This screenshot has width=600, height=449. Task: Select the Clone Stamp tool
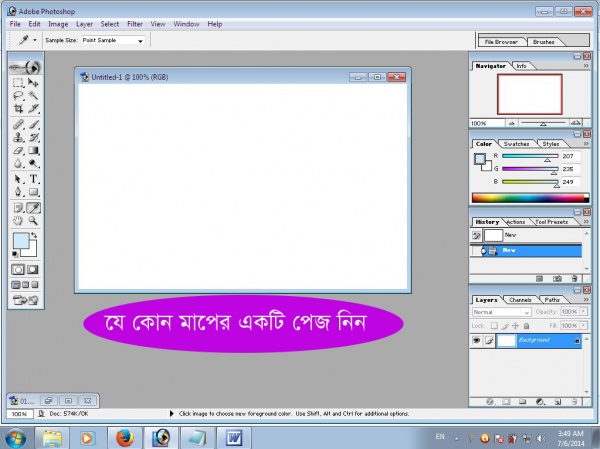tap(18, 137)
